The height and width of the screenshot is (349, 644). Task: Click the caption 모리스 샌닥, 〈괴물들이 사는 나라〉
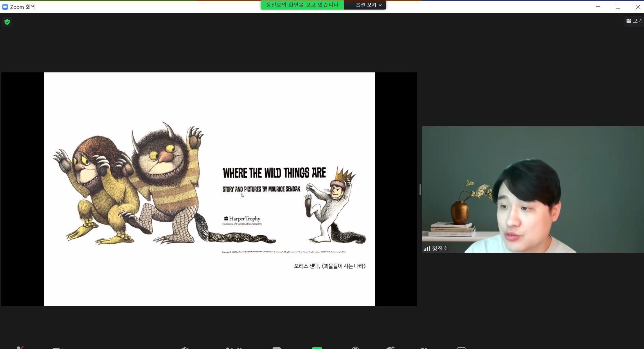tap(330, 266)
